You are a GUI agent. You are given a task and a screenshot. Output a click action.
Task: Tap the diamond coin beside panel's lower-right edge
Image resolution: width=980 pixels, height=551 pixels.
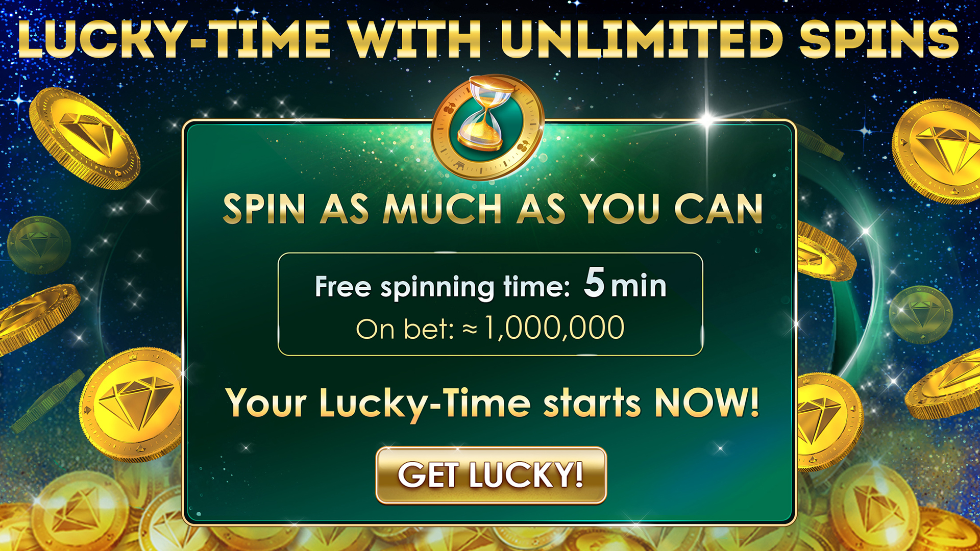(x=829, y=421)
